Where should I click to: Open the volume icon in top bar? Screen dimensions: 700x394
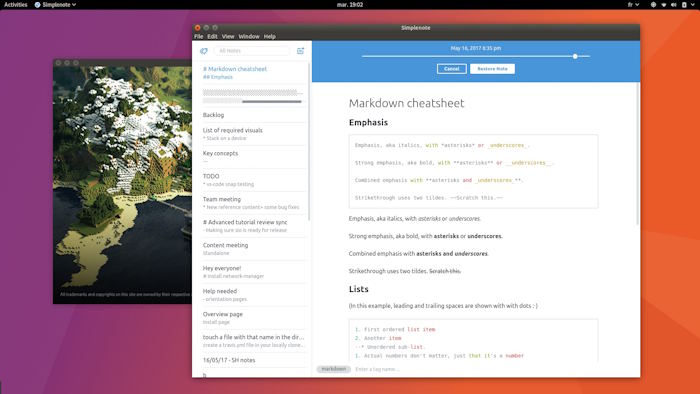pyautogui.click(x=674, y=4)
